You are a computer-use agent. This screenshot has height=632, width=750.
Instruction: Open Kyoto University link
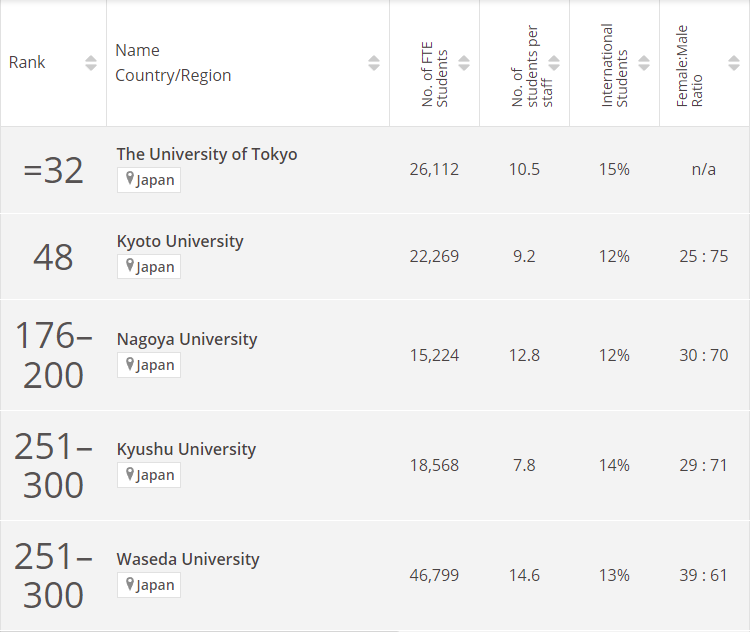click(x=179, y=241)
